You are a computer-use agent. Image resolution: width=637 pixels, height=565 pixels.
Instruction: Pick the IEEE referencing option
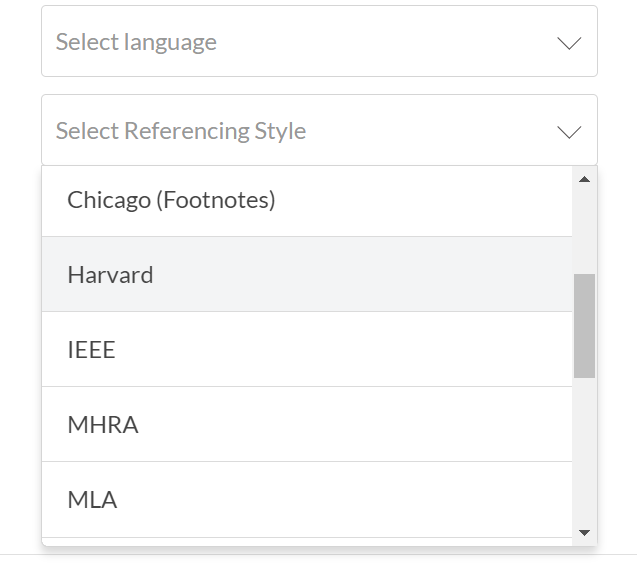pyautogui.click(x=307, y=349)
